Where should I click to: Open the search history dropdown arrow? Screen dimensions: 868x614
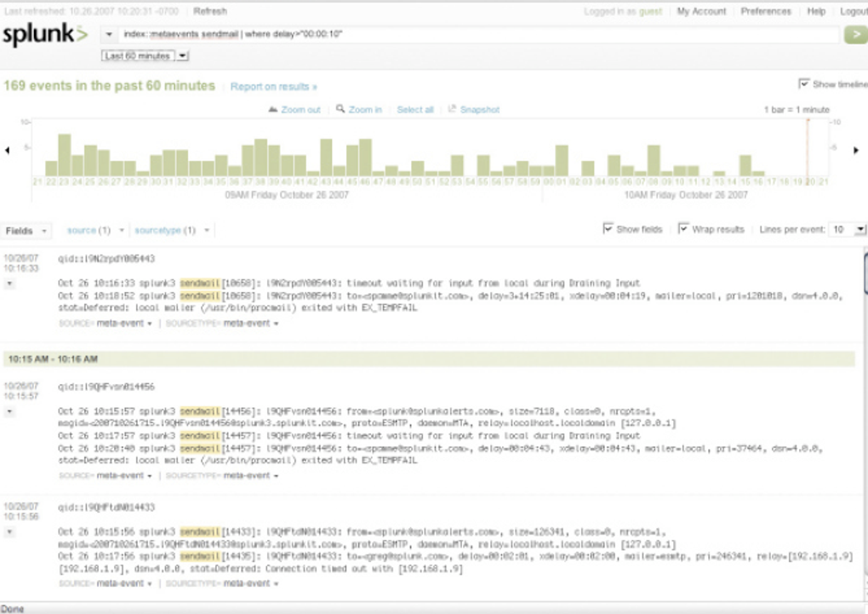(x=109, y=34)
